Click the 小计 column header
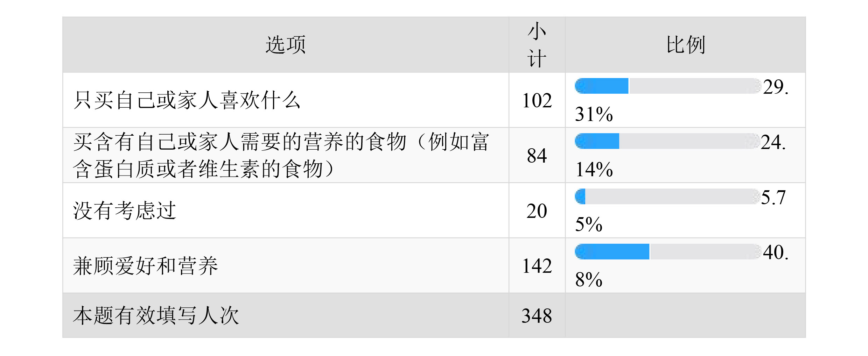Image resolution: width=868 pixels, height=356 pixels. 537,45
